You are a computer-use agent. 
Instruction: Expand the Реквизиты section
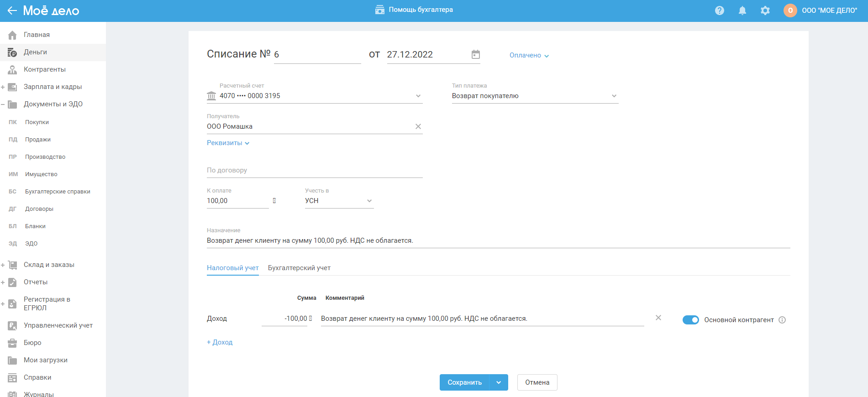click(228, 143)
